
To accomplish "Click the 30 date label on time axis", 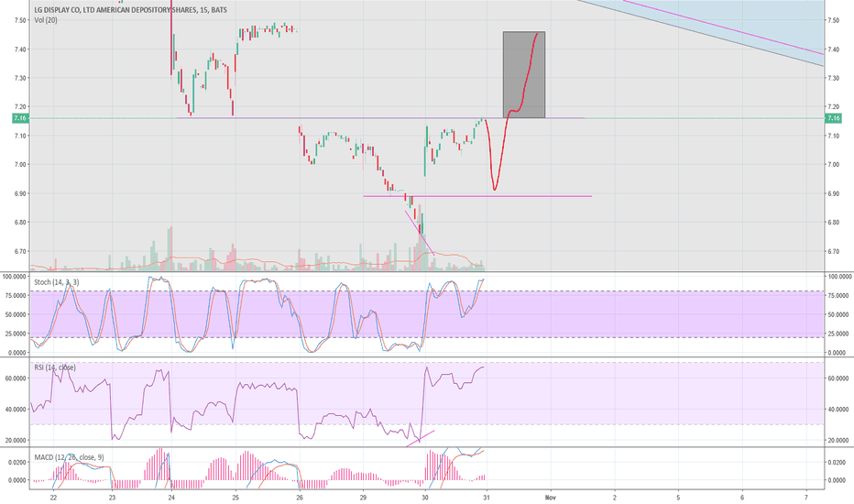I will tap(425, 498).
